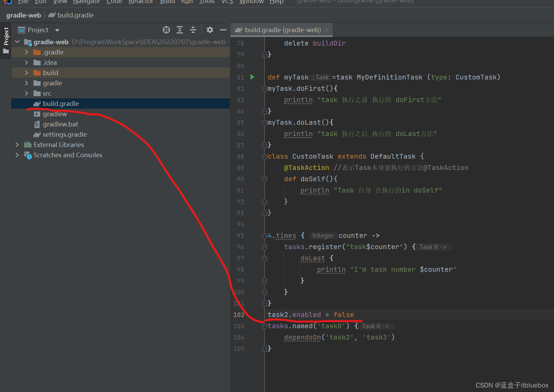The image size is (554, 392).
Task: Fold doSelf method at line 90
Action: (264, 179)
